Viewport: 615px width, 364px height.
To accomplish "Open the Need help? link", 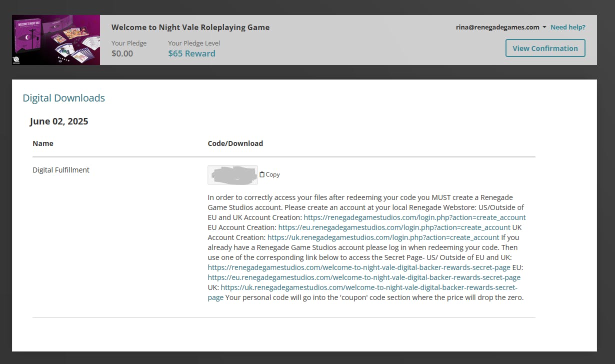I will 567,27.
